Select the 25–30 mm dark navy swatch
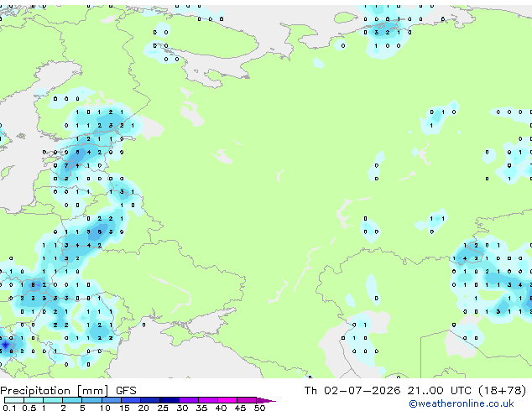The height and width of the screenshot is (411, 532). [x=170, y=400]
